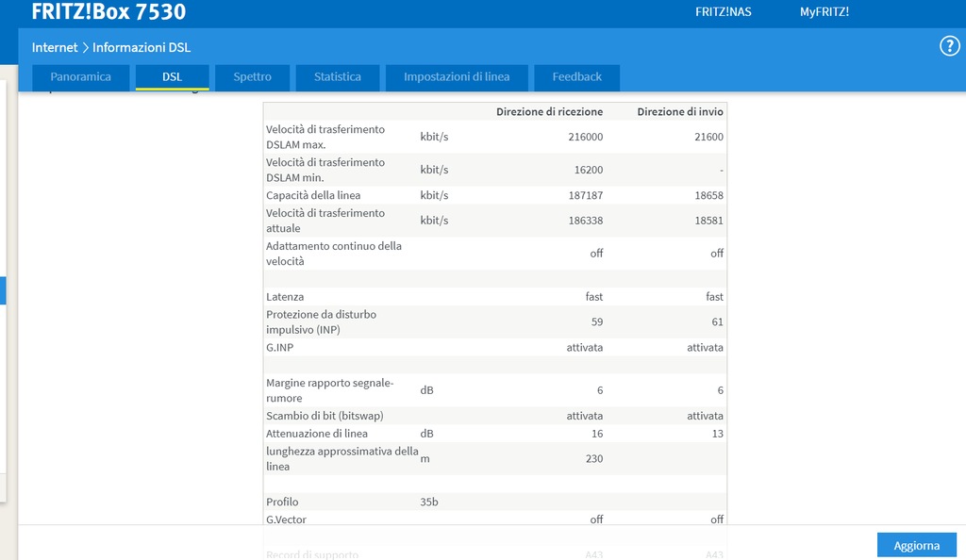966x560 pixels.
Task: Click the current rate value 186338
Action: [x=585, y=221]
